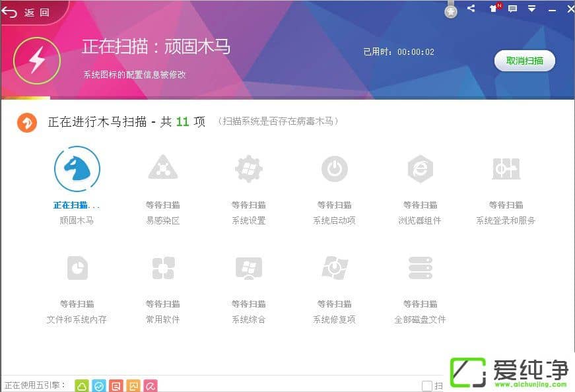Cancel the scan with 取消扫描

tap(524, 61)
